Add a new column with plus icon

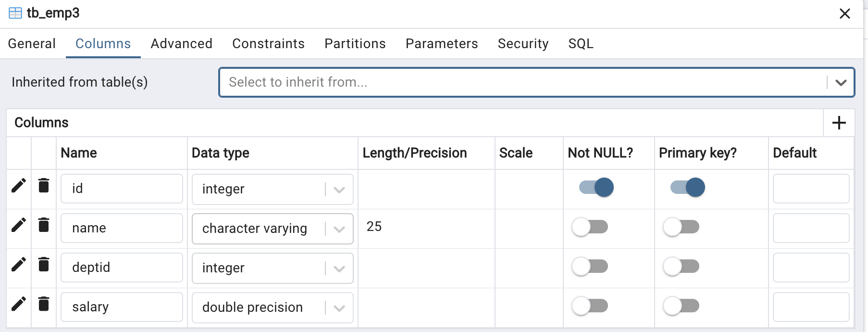click(x=839, y=123)
